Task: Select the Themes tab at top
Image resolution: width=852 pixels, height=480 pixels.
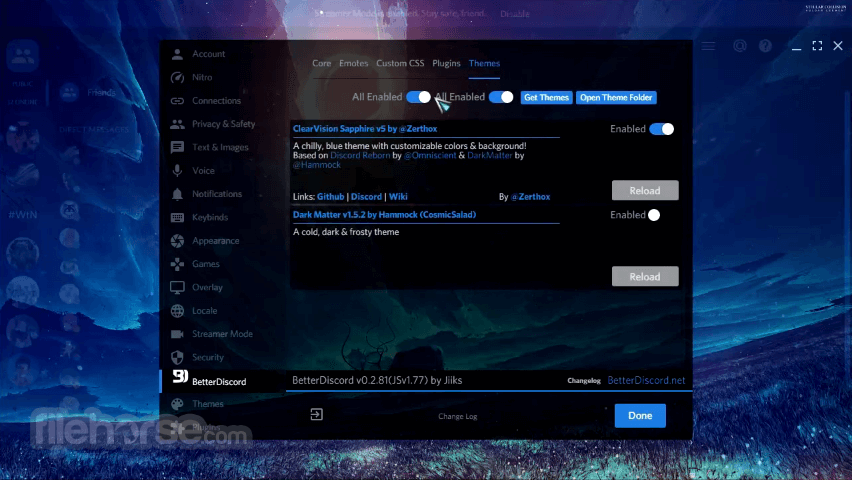Action: [x=484, y=64]
